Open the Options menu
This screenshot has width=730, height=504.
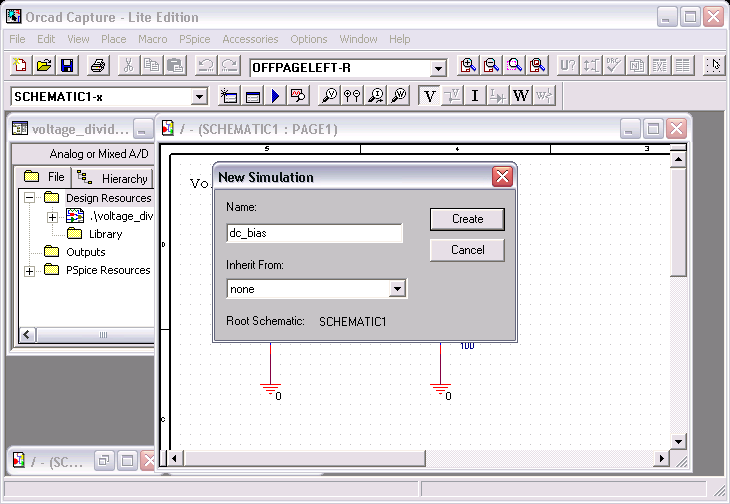(x=309, y=39)
